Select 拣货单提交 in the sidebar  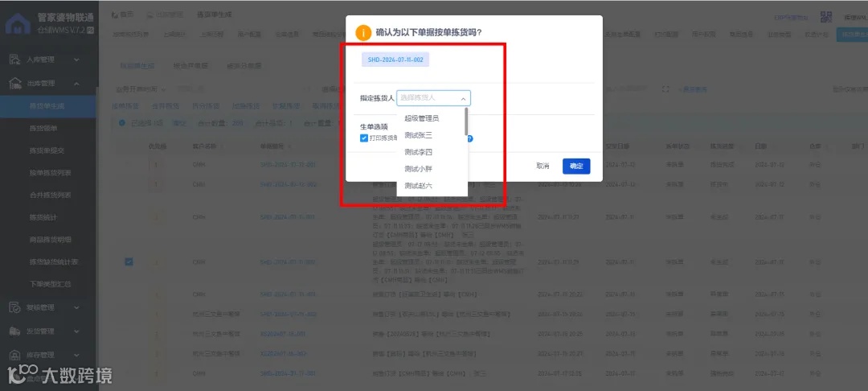[47, 150]
